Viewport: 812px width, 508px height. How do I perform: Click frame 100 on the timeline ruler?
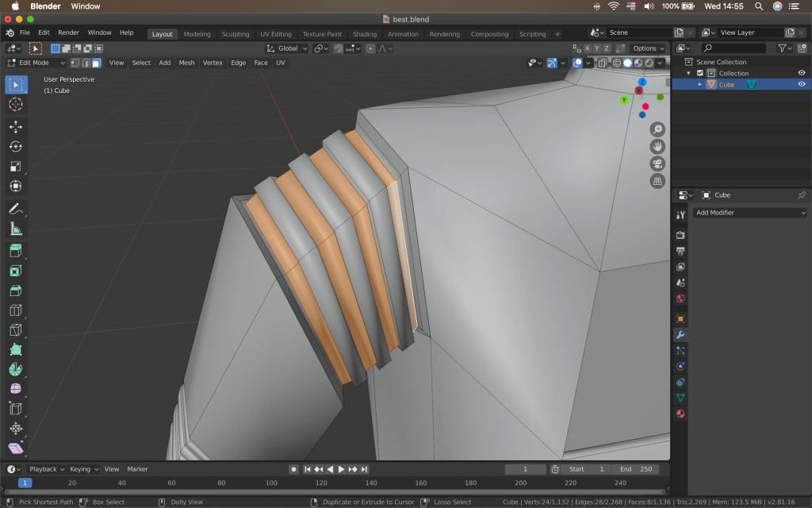(x=271, y=483)
